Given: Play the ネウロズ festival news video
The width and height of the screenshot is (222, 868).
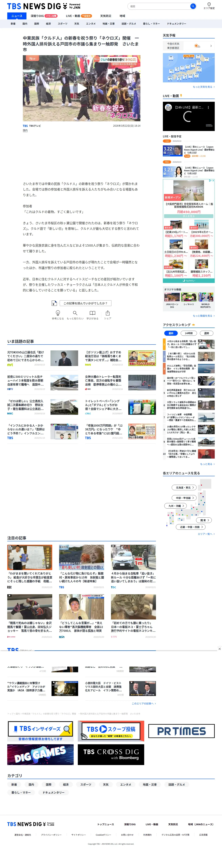Looking at the screenshot, I should (x=82, y=88).
